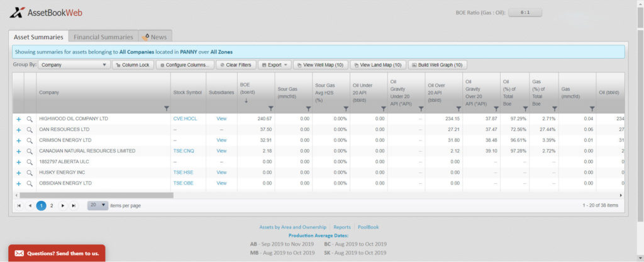The height and width of the screenshot is (262, 644).
Task: Go to the previous page of results
Action: [x=30, y=206]
